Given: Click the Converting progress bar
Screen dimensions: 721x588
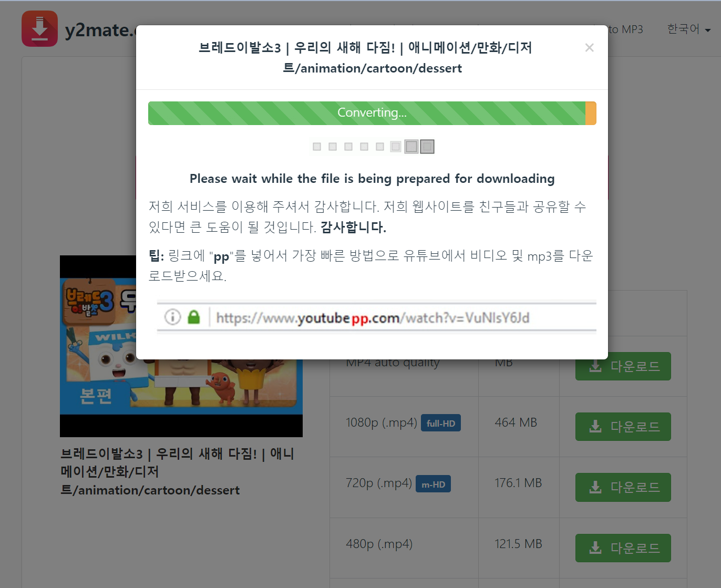Looking at the screenshot, I should pyautogui.click(x=372, y=113).
